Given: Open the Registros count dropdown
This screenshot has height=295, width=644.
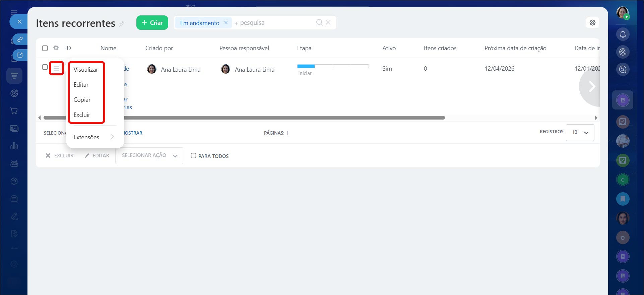Looking at the screenshot, I should pyautogui.click(x=580, y=132).
